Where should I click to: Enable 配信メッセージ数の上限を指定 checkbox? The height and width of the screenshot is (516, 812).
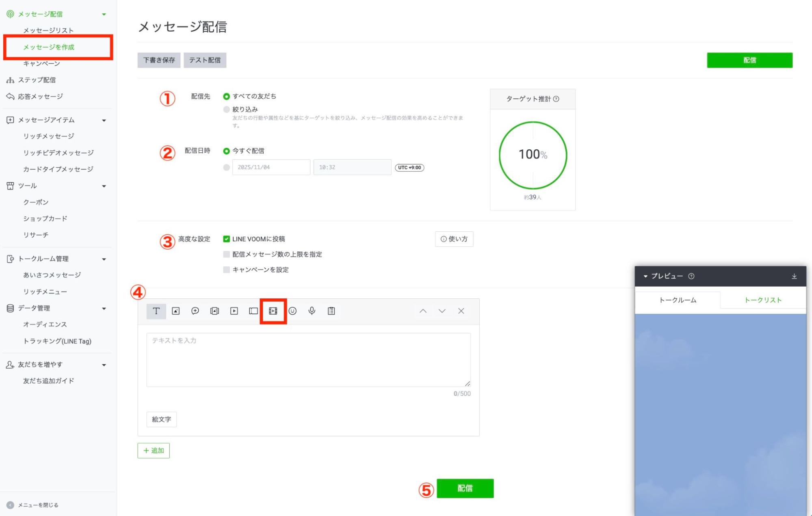click(x=227, y=255)
